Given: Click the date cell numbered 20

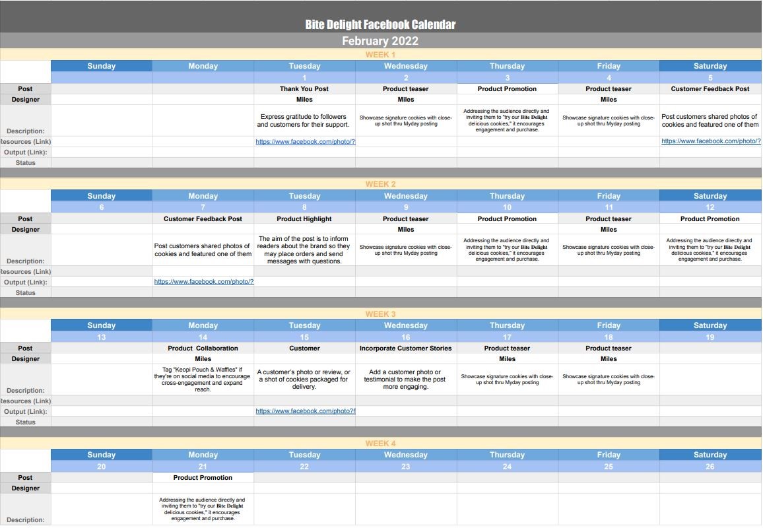Looking at the screenshot, I should coord(101,466).
